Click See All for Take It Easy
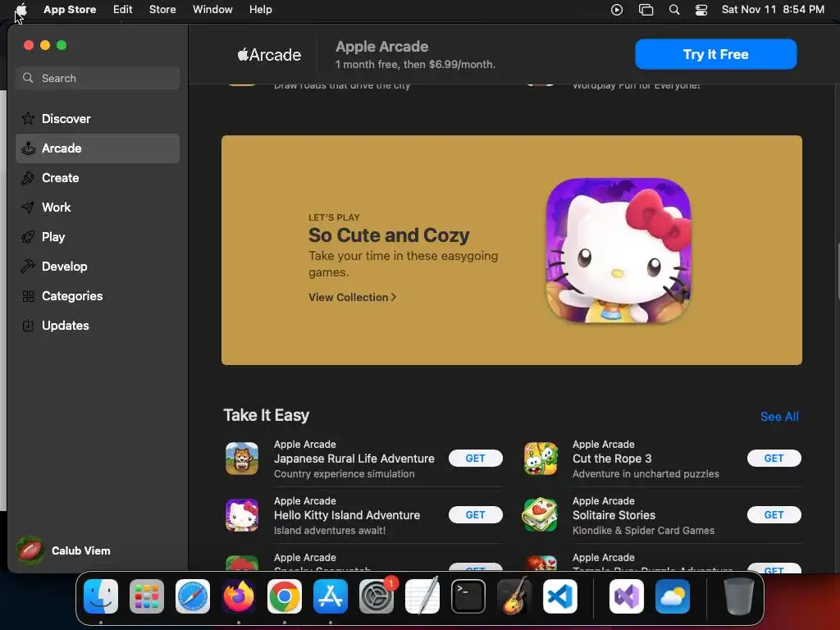Image resolution: width=840 pixels, height=630 pixels. [779, 417]
